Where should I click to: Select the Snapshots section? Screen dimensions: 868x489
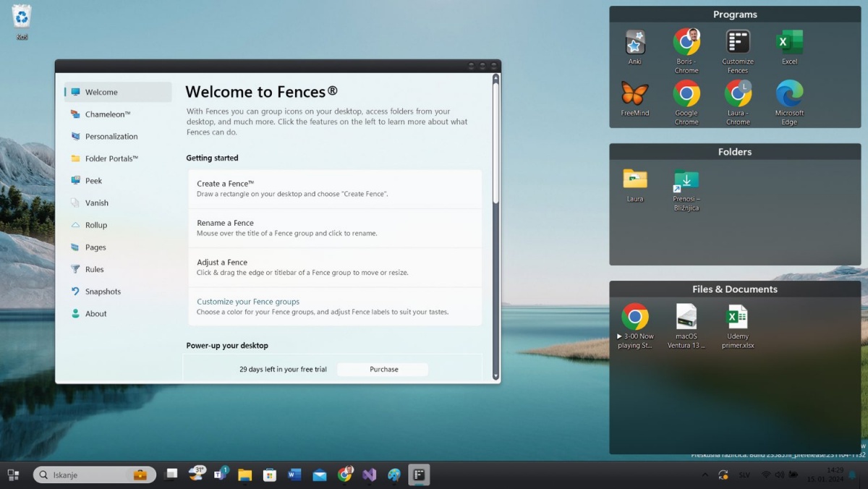pos(118,292)
